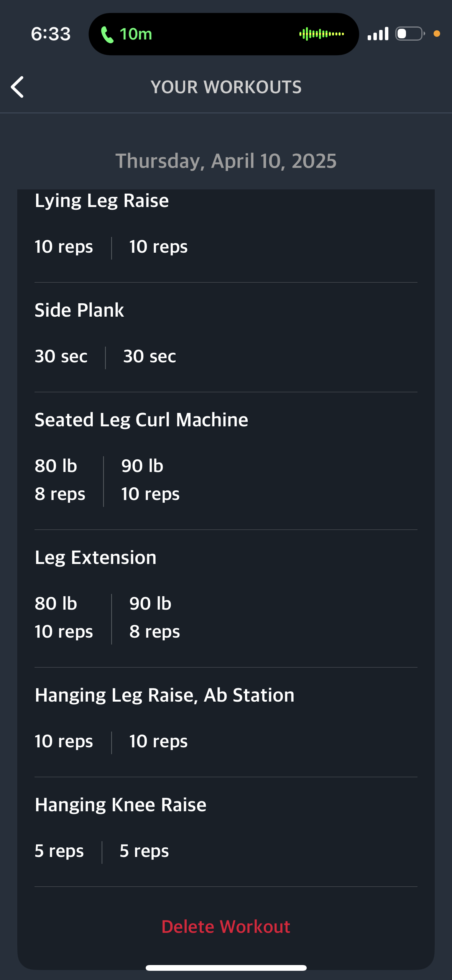Screen dimensions: 452x980
Task: Tap the orange microphone indicator dot
Action: 437,34
